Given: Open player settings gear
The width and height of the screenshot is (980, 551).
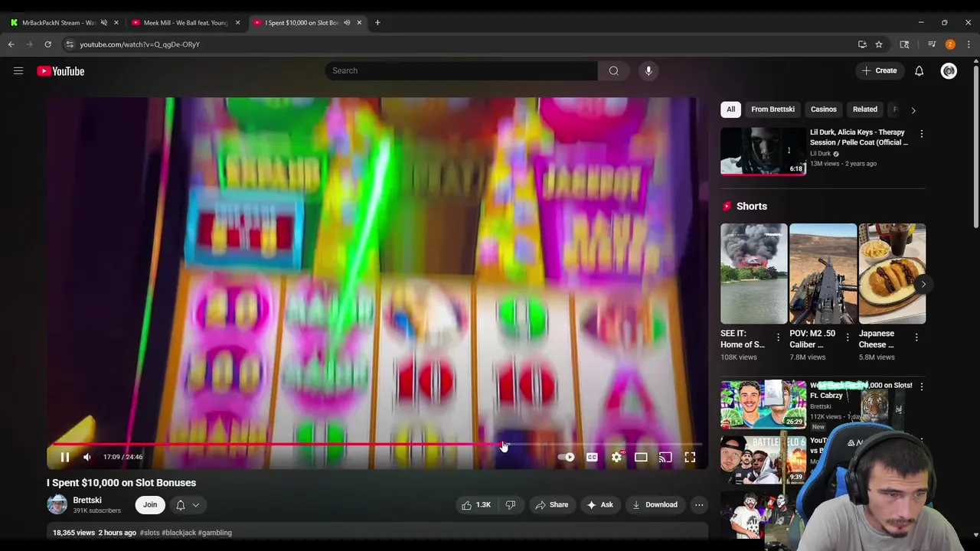Looking at the screenshot, I should click(616, 457).
